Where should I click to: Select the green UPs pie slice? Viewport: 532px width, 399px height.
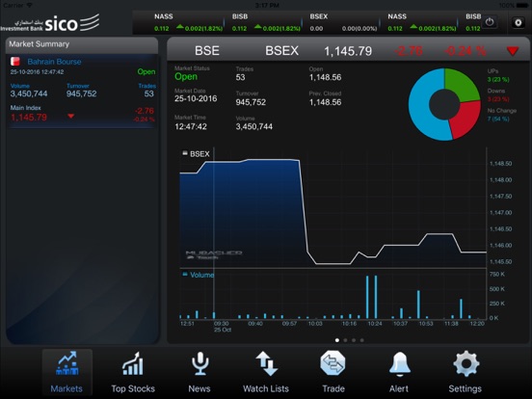pyautogui.click(x=462, y=84)
